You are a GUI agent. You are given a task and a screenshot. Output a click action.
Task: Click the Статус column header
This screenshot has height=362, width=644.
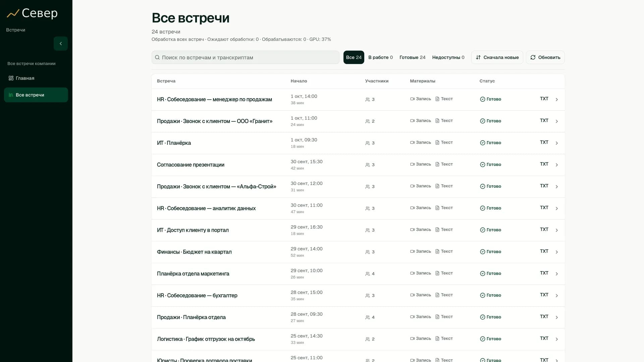point(487,81)
